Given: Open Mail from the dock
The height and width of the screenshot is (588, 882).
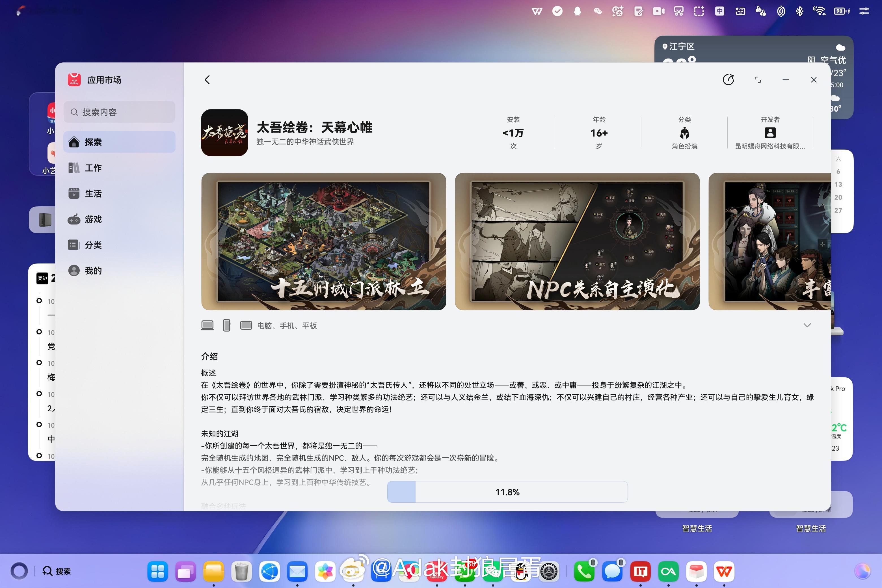Looking at the screenshot, I should pos(297,571).
